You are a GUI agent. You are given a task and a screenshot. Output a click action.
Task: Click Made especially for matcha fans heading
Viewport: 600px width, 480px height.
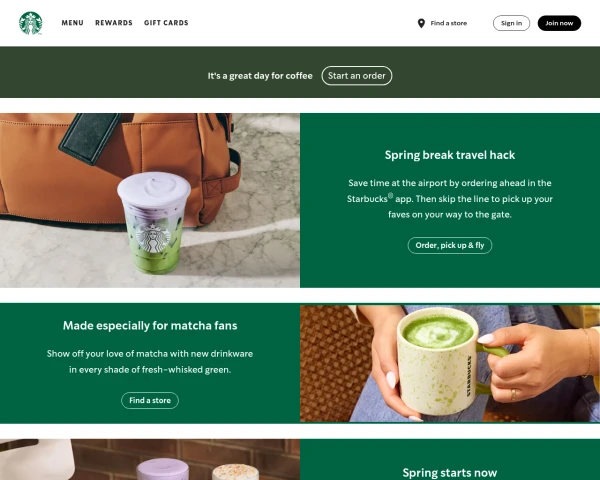(150, 326)
